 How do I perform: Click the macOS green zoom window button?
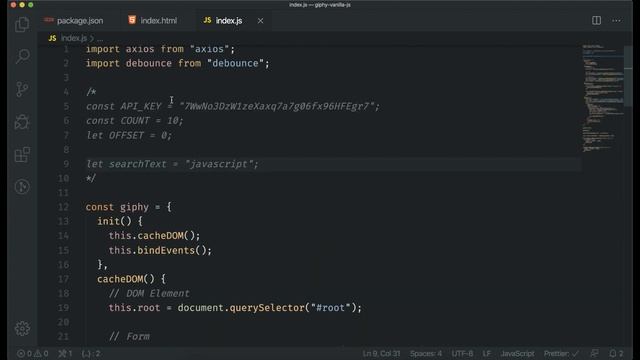(x=31, y=5)
